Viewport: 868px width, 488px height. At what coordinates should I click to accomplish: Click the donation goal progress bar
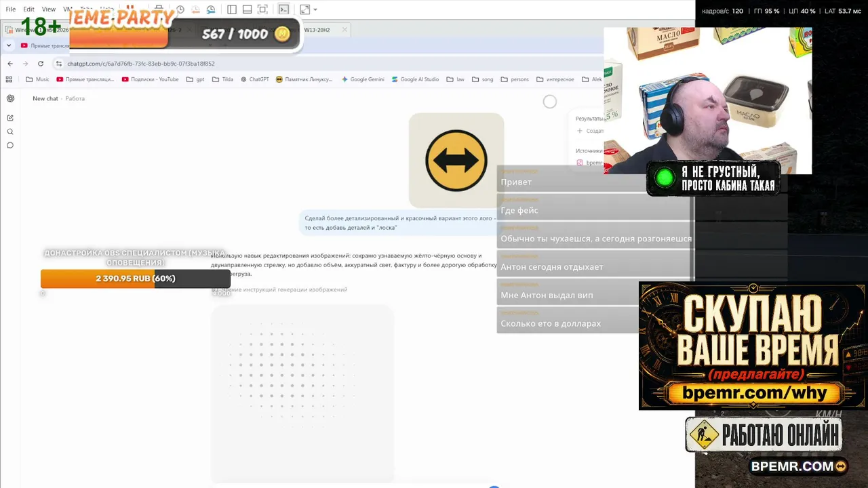(136, 279)
